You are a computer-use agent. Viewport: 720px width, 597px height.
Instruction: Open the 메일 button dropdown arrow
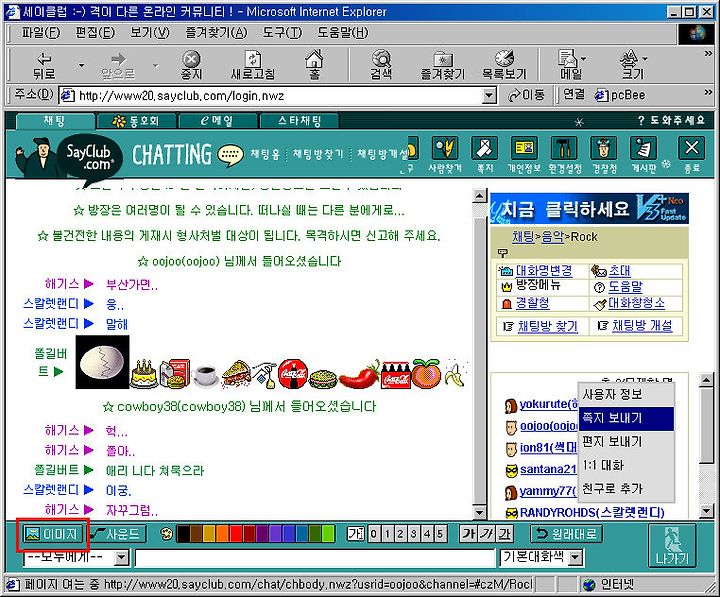(584, 59)
